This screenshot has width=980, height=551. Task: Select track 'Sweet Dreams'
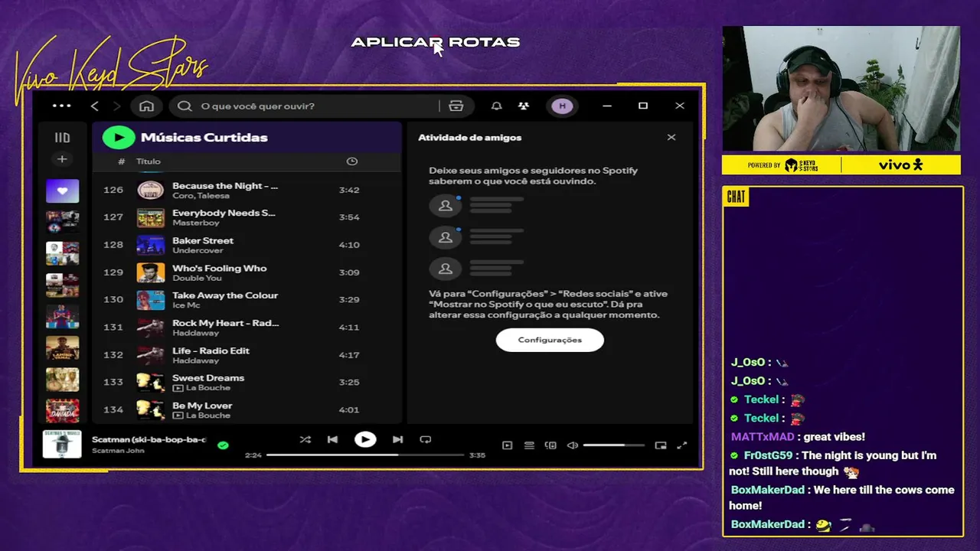click(x=208, y=378)
